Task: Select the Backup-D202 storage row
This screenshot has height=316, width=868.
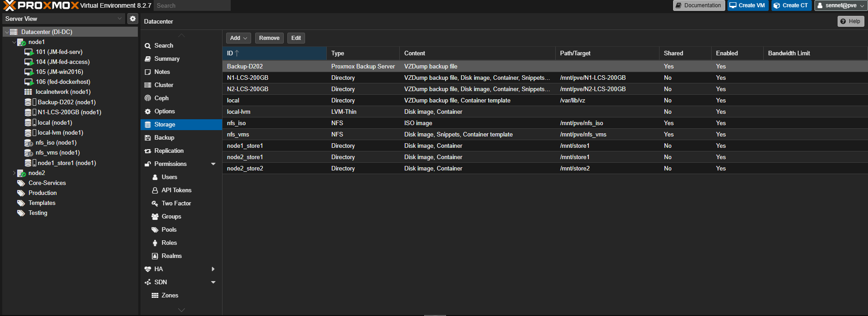Action: point(545,67)
